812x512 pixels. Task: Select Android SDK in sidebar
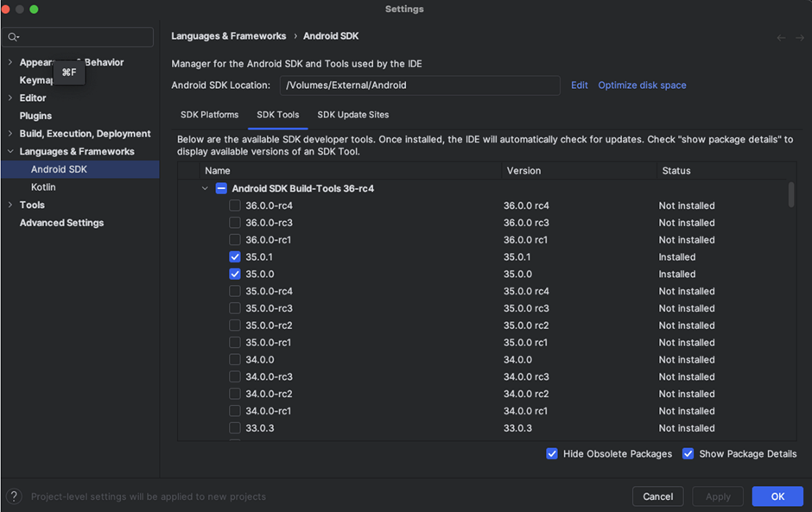point(79,169)
